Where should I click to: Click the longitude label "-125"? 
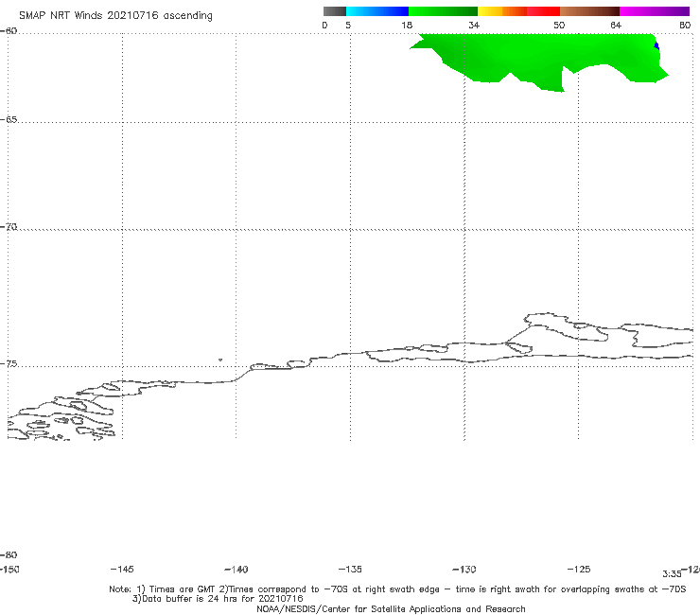click(x=579, y=570)
